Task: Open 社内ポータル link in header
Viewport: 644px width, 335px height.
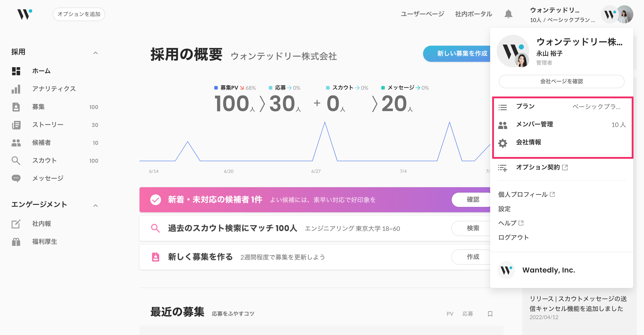Action: (x=474, y=14)
